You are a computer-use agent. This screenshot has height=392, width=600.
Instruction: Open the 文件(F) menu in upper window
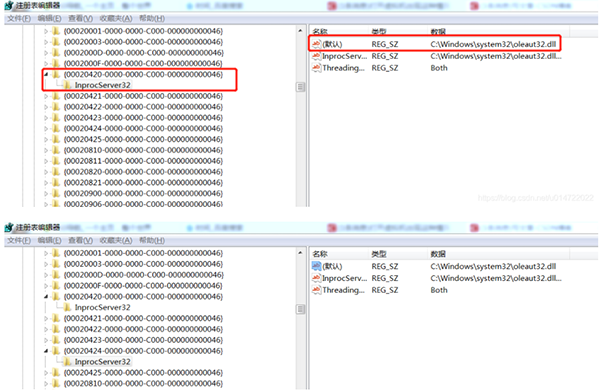tap(19, 18)
